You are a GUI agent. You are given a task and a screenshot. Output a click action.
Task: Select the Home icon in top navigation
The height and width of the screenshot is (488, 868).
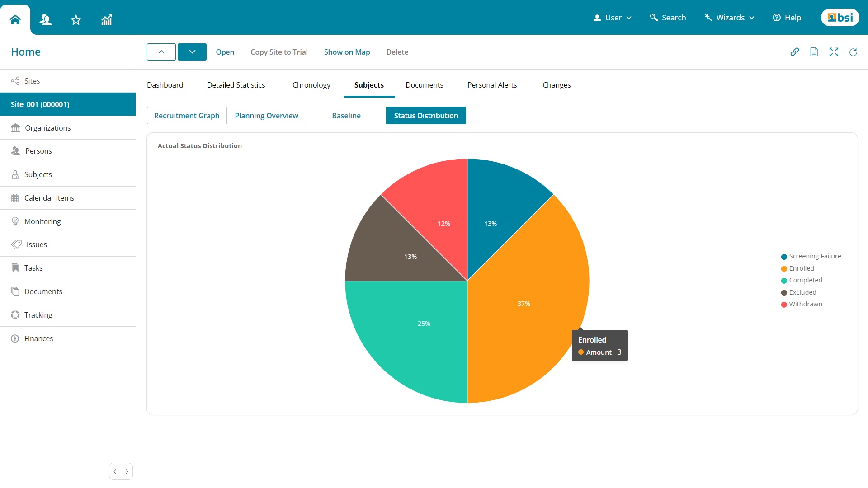coord(15,19)
